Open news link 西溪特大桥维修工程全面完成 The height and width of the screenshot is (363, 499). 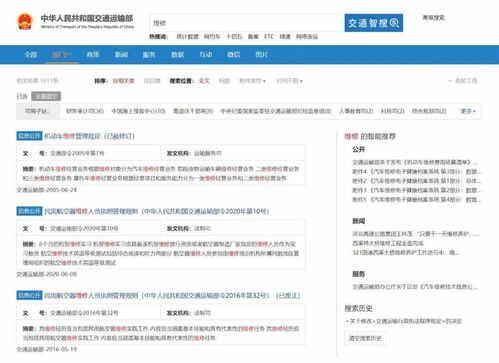388,243
